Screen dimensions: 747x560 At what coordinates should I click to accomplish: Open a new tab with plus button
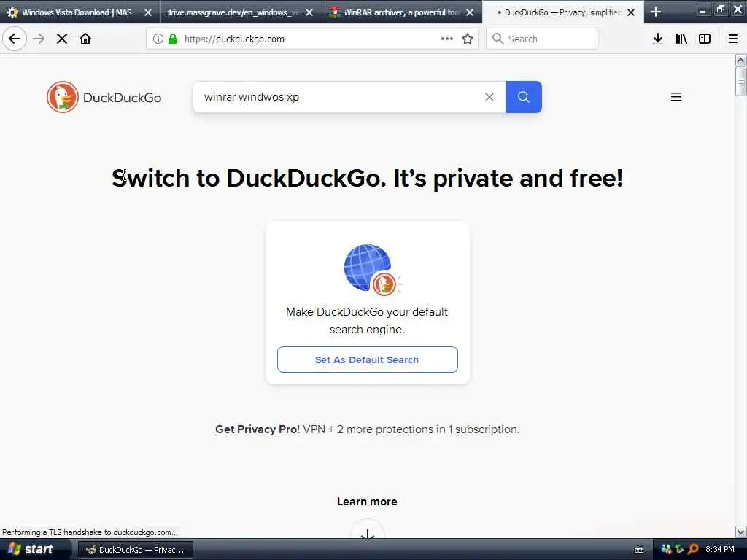coord(656,12)
